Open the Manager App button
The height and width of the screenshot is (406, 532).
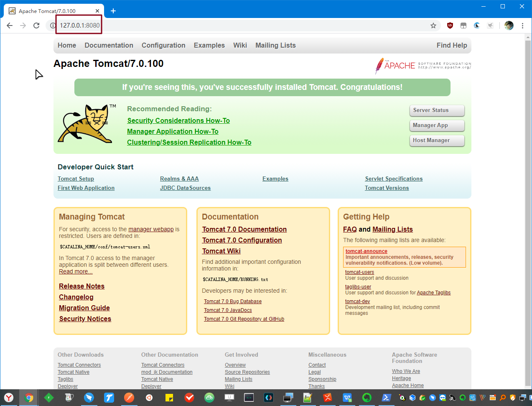437,125
